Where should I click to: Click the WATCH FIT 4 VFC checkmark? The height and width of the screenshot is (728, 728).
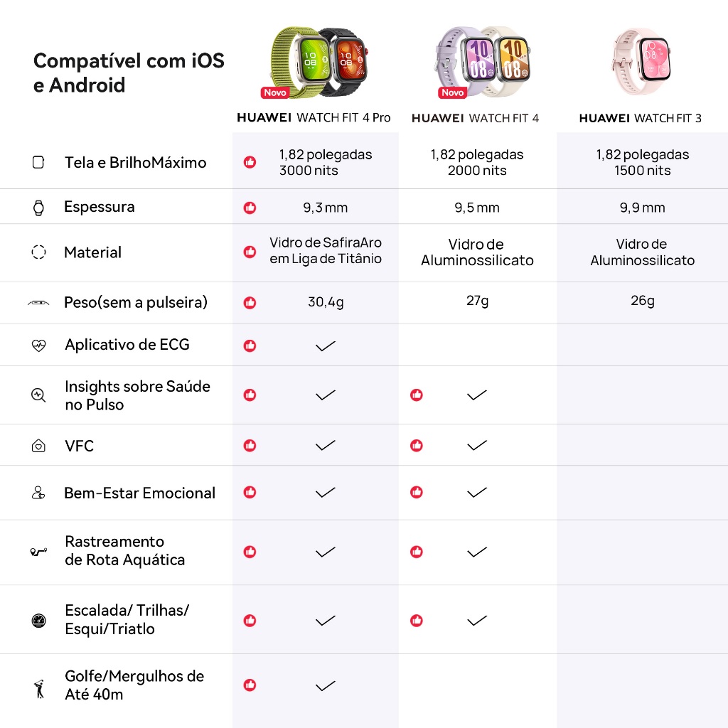(477, 446)
